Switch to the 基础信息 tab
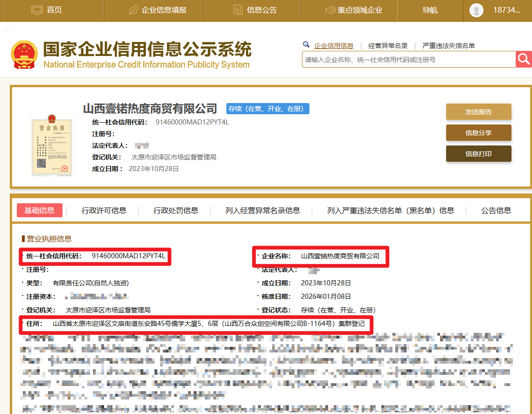The image size is (532, 414). pyautogui.click(x=39, y=210)
